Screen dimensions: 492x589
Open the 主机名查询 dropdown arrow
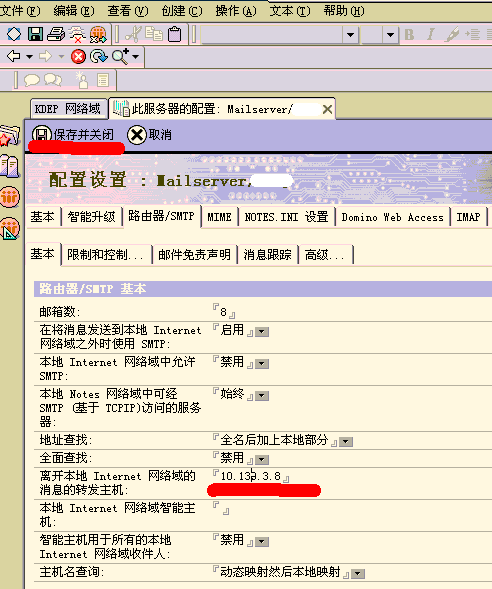tap(358, 574)
